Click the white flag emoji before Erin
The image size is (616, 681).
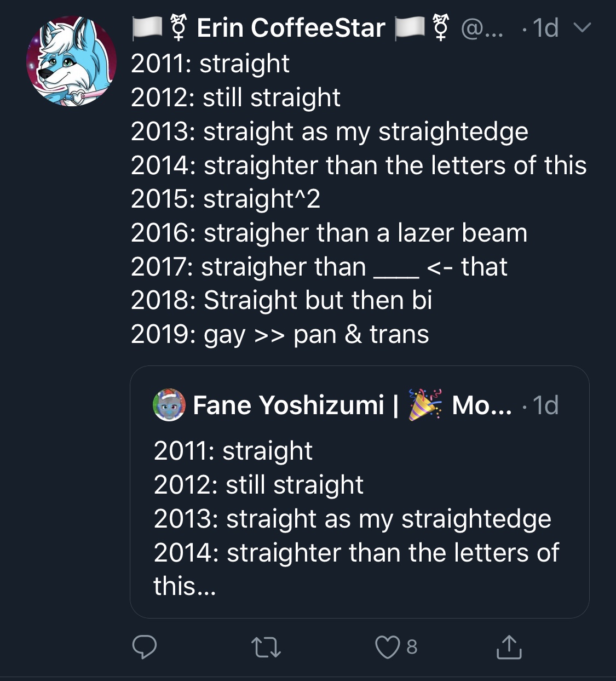coord(147,28)
